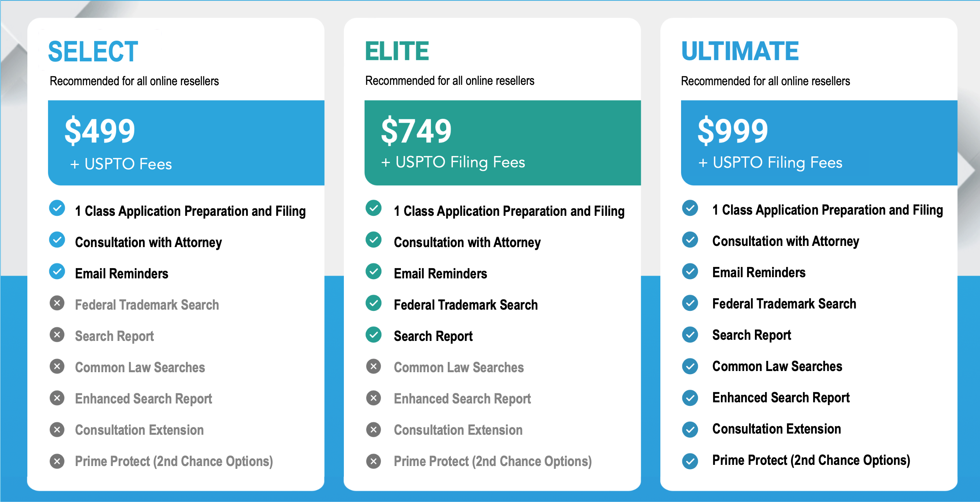Click the SELECT plan heading
Image resolution: width=980 pixels, height=502 pixels.
click(93, 52)
